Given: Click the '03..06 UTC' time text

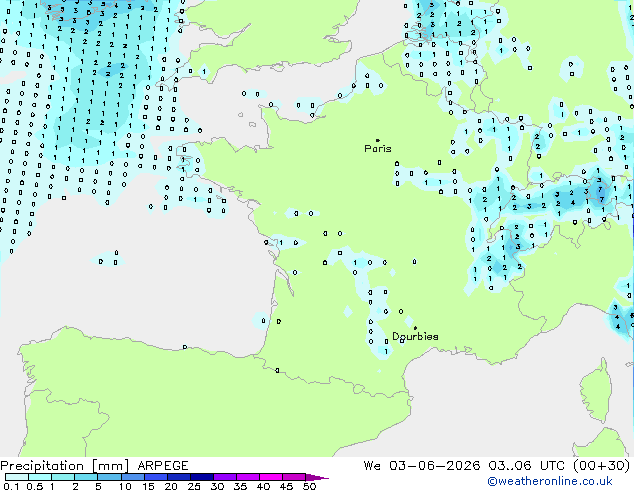Looking at the screenshot, I should pyautogui.click(x=526, y=466).
